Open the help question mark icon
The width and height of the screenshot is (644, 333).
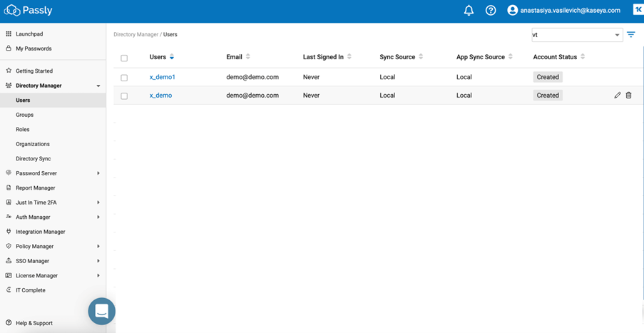491,11
